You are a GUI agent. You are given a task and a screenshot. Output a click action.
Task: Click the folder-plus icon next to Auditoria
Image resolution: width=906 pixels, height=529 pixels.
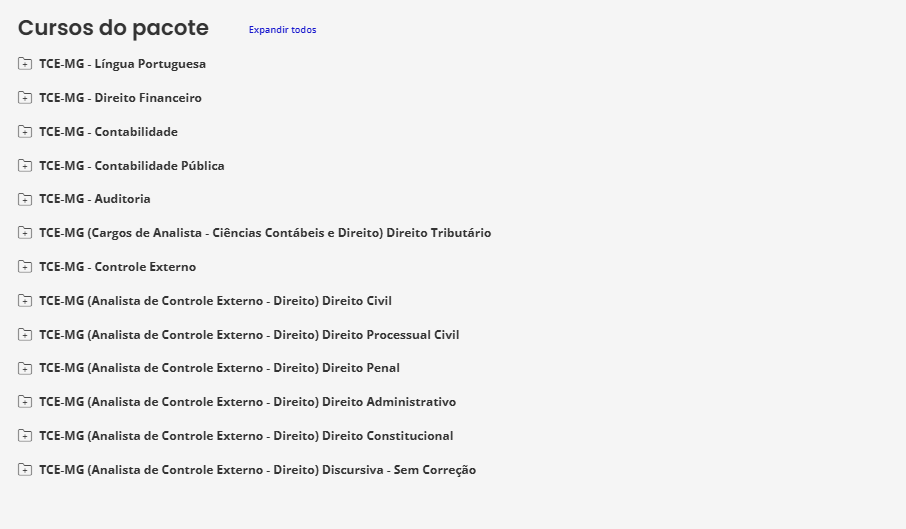(25, 199)
